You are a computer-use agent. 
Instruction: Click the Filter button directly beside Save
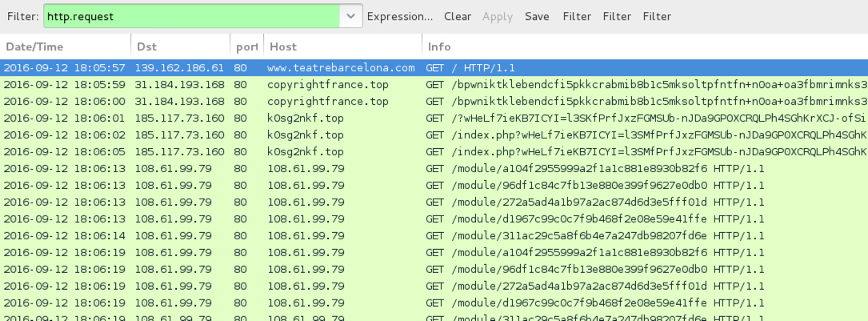(x=577, y=16)
